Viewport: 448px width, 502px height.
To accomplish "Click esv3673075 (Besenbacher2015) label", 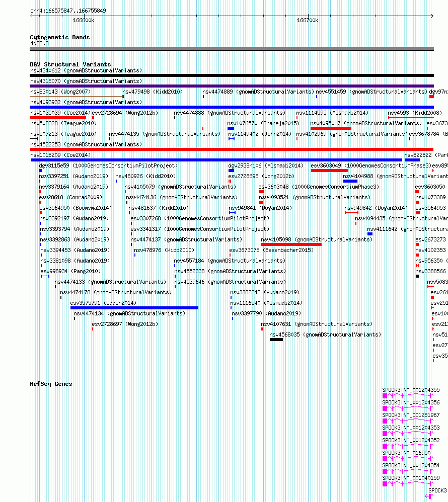I will tap(271, 250).
